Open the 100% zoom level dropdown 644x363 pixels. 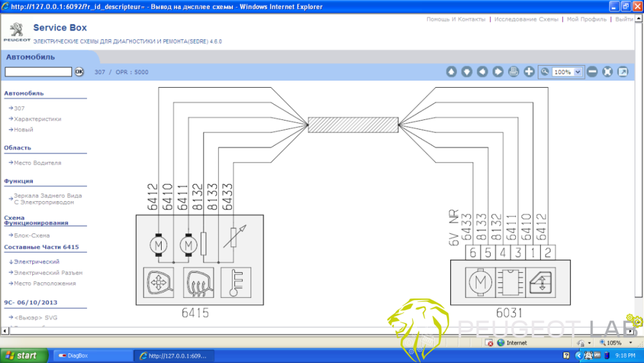578,72
